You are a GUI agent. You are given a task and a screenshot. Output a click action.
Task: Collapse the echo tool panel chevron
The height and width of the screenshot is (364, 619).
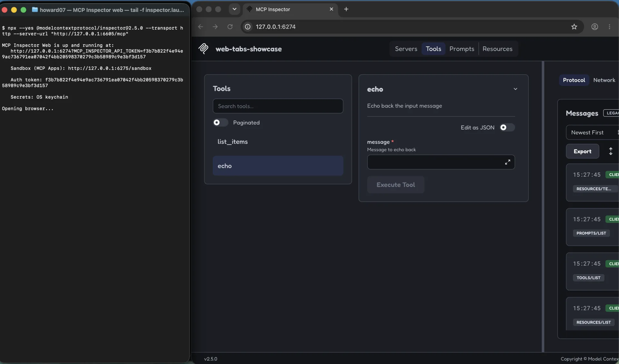coord(515,89)
